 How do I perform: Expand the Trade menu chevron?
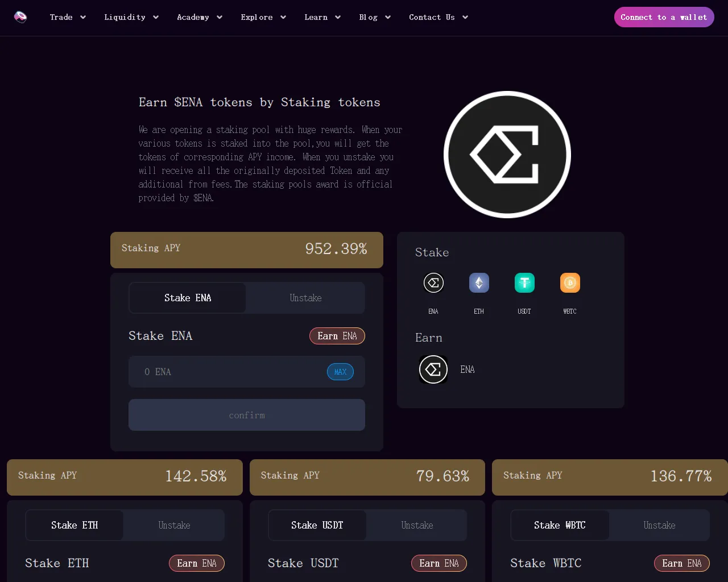coord(83,17)
